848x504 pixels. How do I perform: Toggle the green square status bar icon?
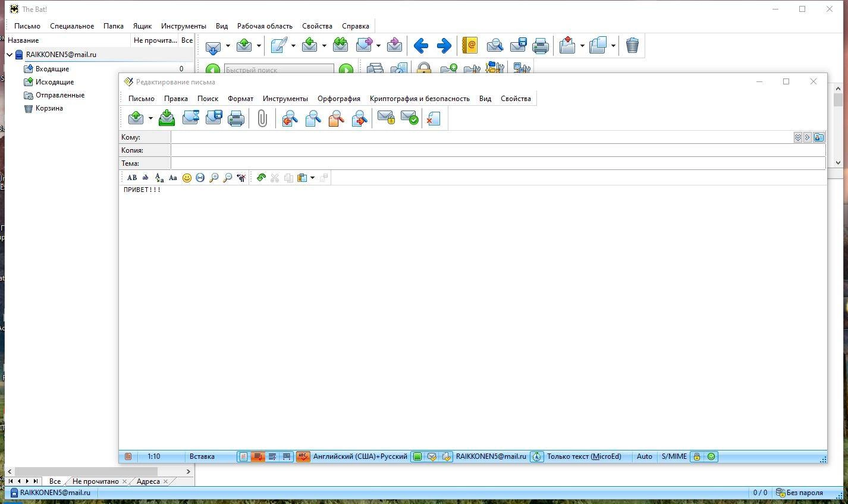tap(417, 456)
